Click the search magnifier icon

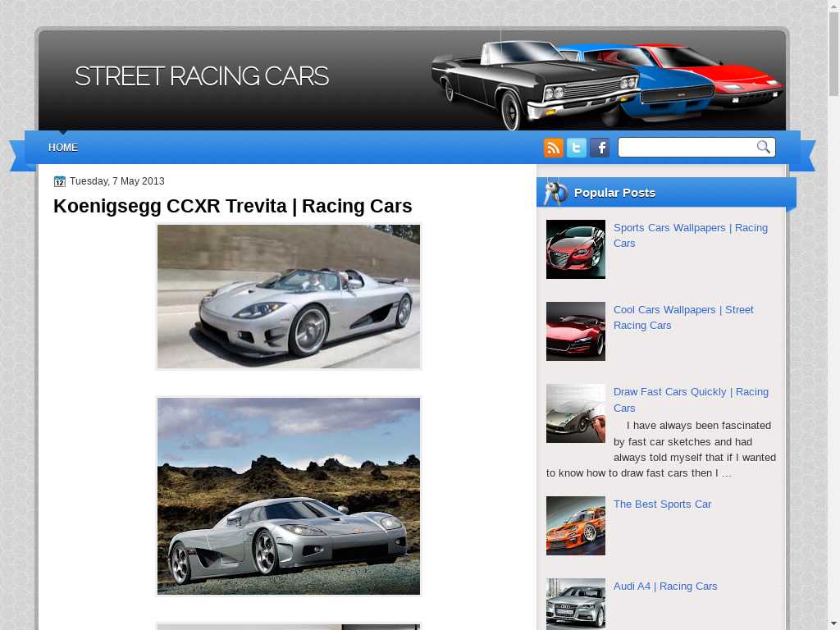(764, 148)
